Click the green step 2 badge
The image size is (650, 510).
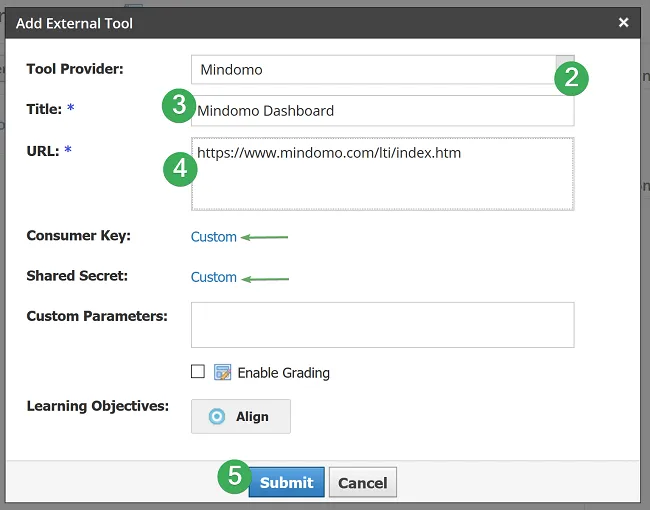click(571, 78)
